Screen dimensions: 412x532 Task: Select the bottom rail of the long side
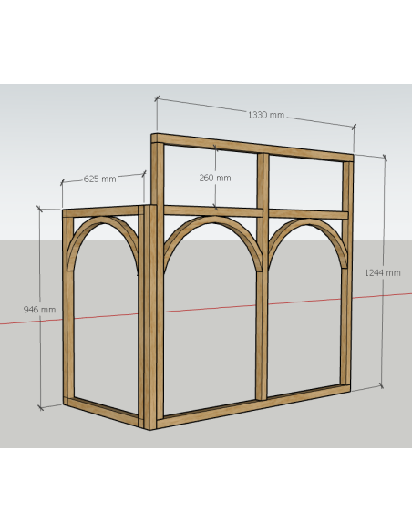pyautogui.click(x=252, y=406)
